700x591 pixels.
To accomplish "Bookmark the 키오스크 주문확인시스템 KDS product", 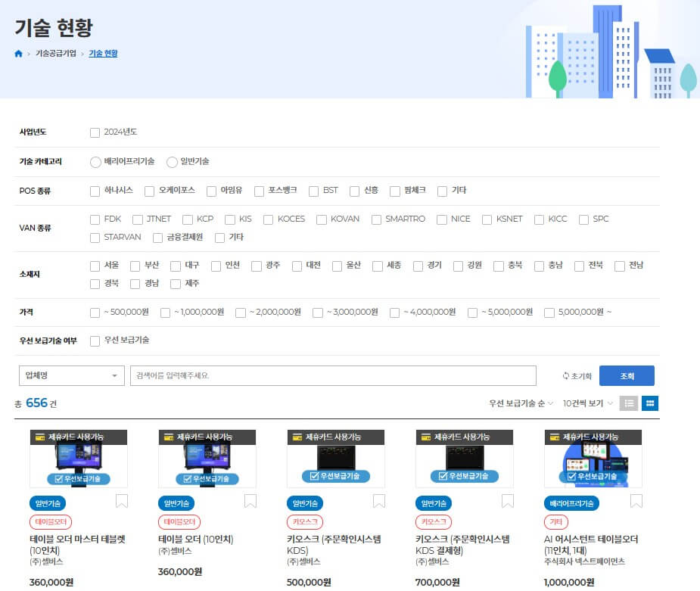I will 378,500.
